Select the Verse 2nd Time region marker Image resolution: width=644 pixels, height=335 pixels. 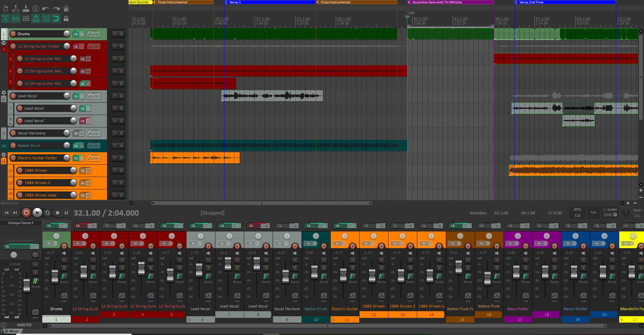565,2
